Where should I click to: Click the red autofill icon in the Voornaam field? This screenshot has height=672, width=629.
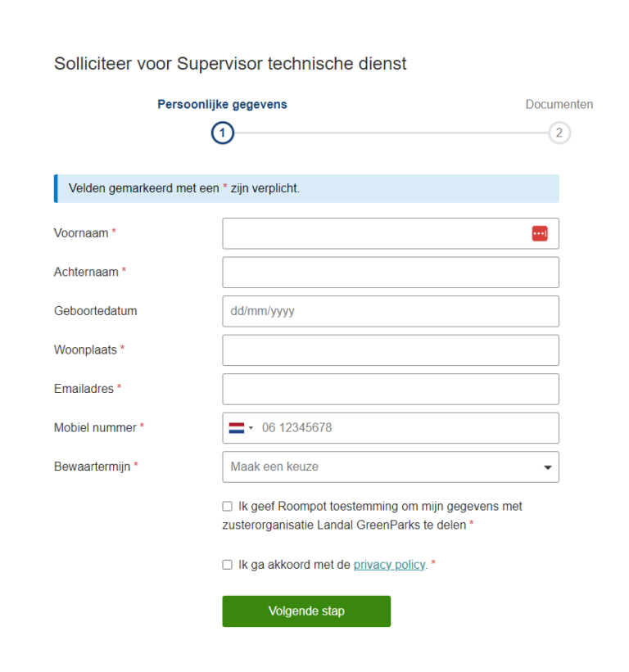540,233
